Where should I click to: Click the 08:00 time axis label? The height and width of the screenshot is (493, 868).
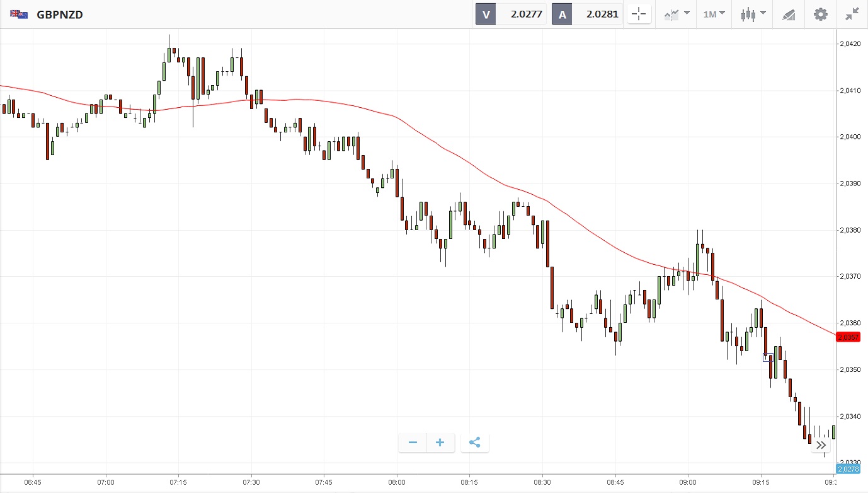pos(397,482)
